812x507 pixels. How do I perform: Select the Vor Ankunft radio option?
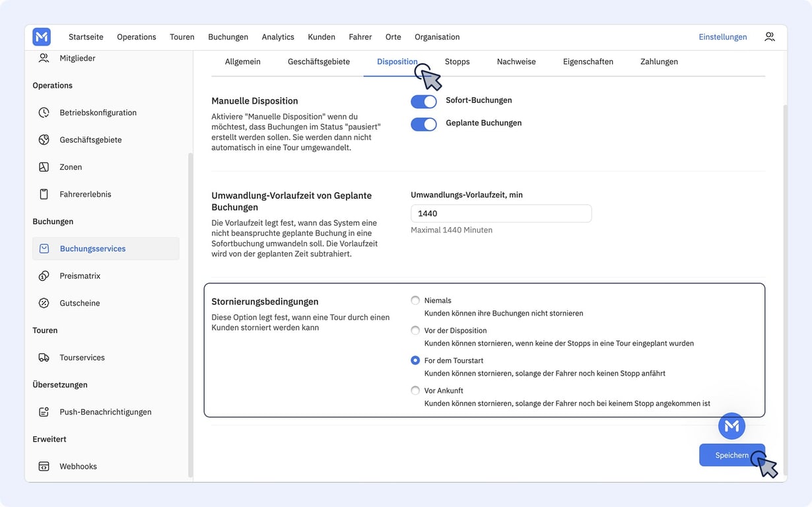click(415, 390)
